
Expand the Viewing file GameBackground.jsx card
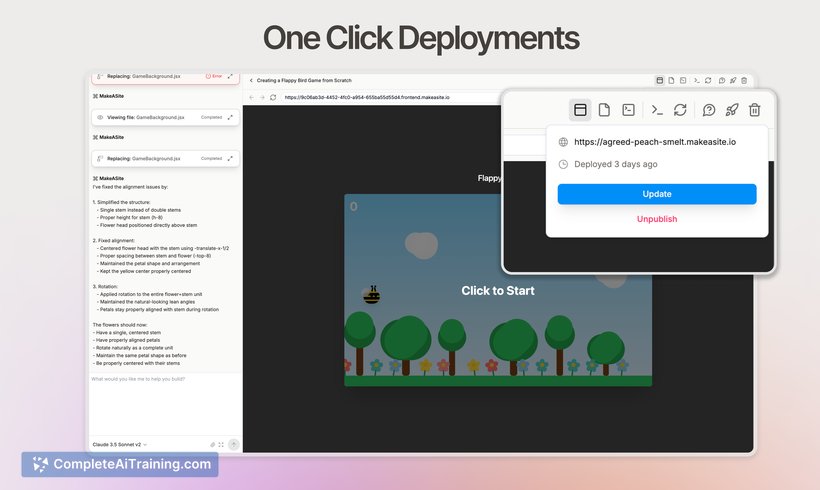point(230,117)
